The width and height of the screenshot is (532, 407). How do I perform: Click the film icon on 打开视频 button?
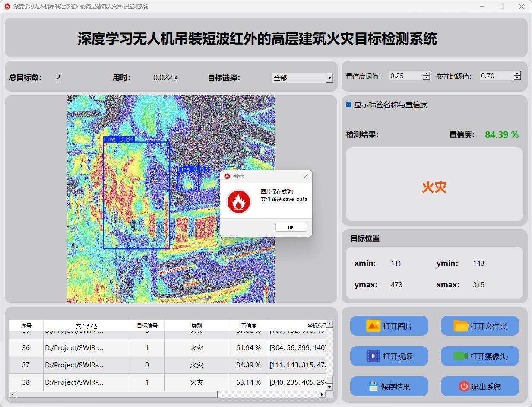point(373,356)
